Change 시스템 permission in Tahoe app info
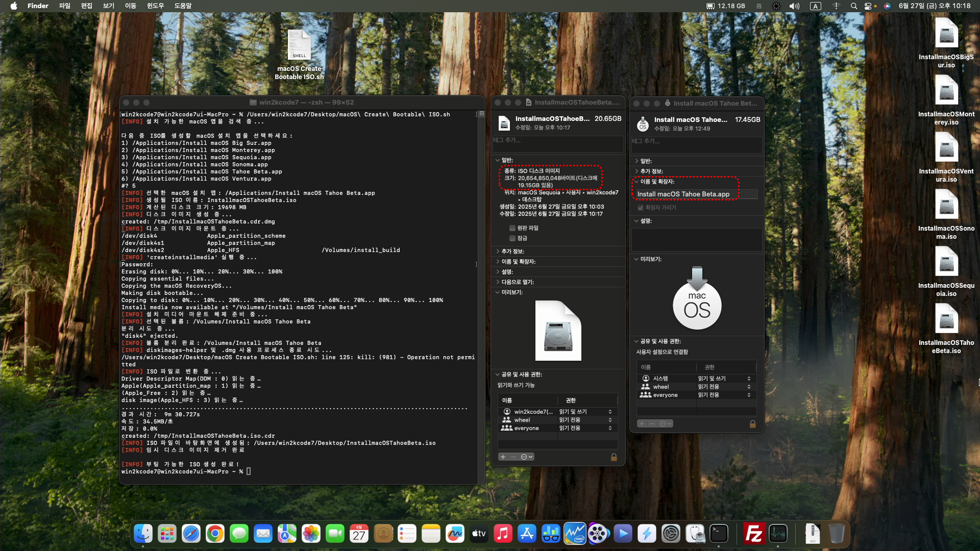 [724, 379]
